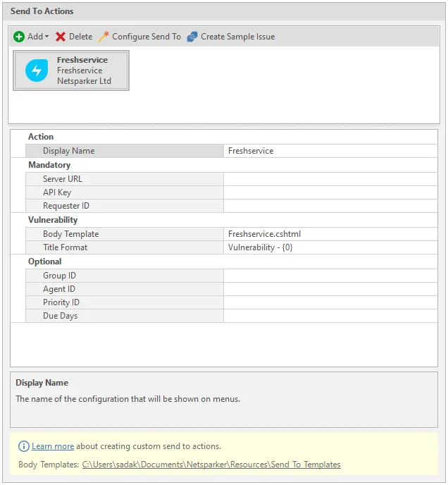Click the Server URL input field
The width and height of the screenshot is (448, 485).
[x=330, y=179]
